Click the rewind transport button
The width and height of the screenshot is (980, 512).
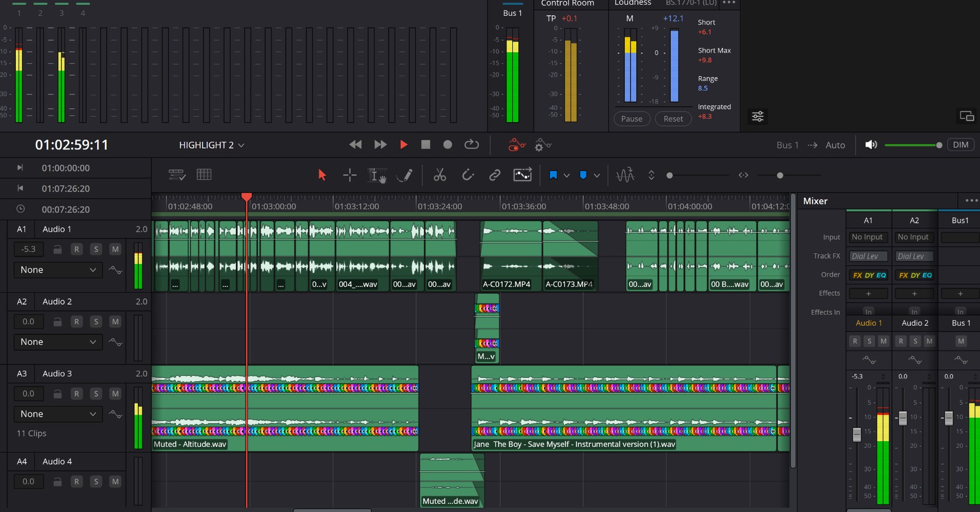[x=356, y=145]
